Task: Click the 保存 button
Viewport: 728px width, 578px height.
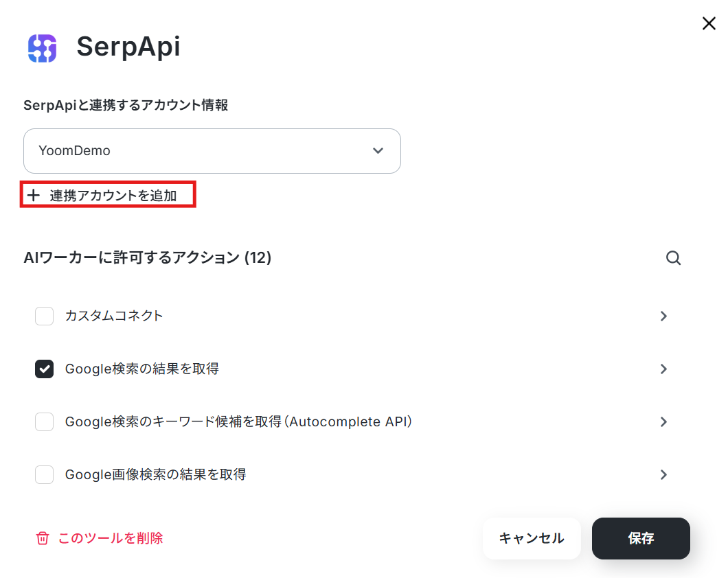Action: click(641, 538)
